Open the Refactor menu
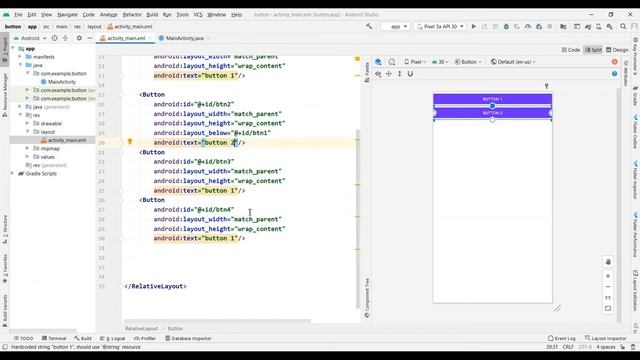640x360 pixels. (x=132, y=15)
